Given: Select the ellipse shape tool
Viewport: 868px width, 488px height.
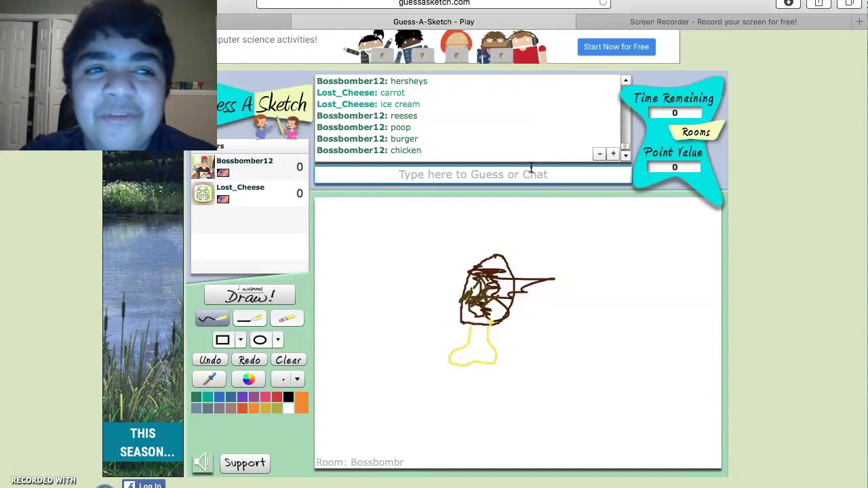Looking at the screenshot, I should click(260, 340).
